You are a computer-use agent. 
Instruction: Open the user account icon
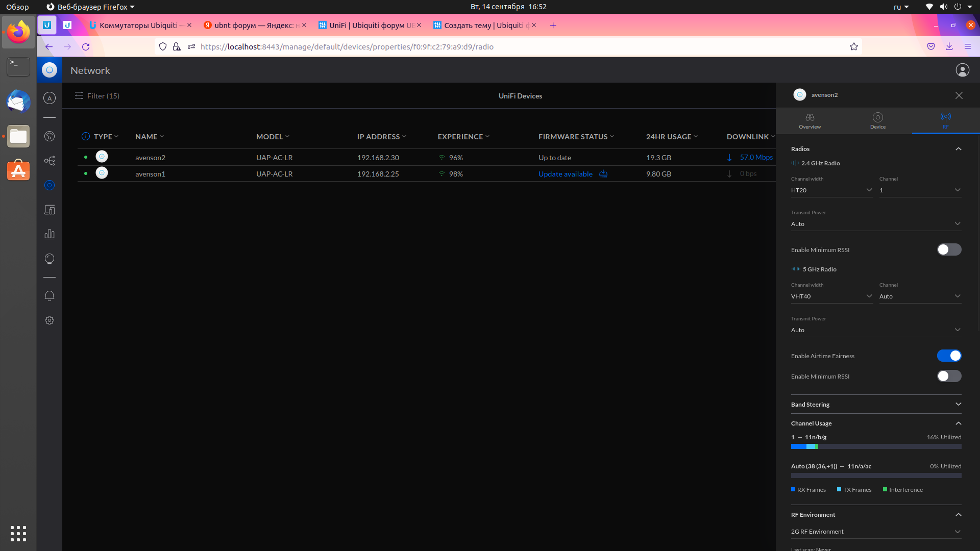pos(963,70)
